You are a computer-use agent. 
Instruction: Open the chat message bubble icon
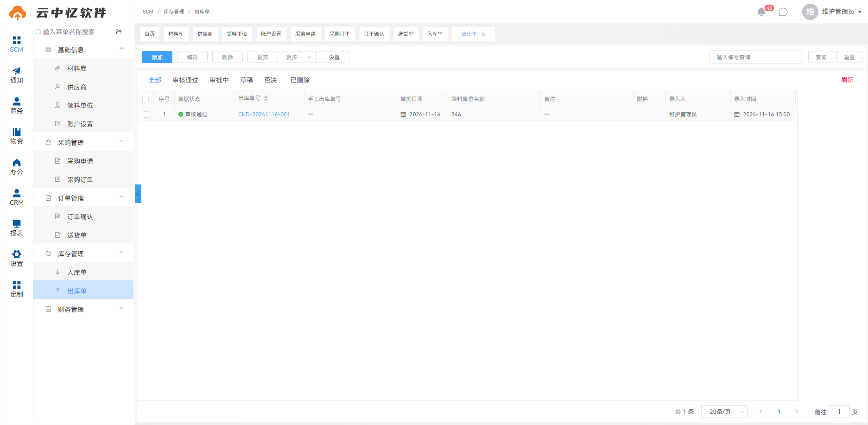click(783, 12)
